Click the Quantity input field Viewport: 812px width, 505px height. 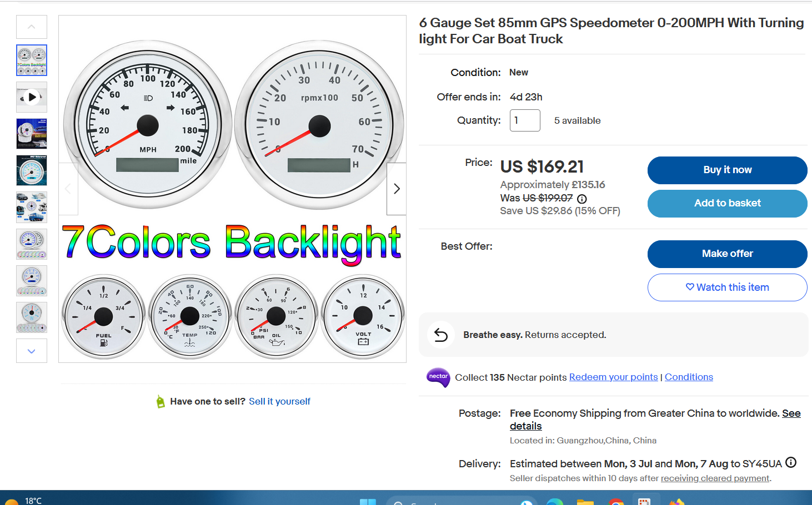point(524,120)
